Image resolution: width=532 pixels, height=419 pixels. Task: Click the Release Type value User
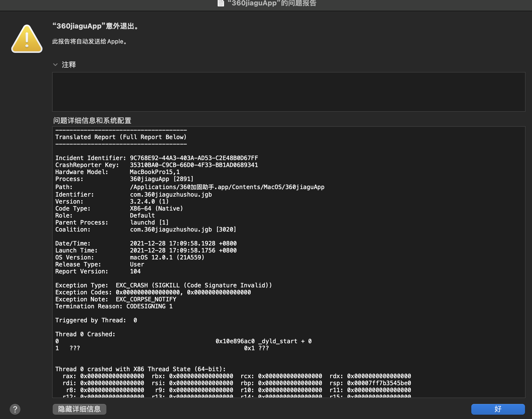tap(137, 264)
